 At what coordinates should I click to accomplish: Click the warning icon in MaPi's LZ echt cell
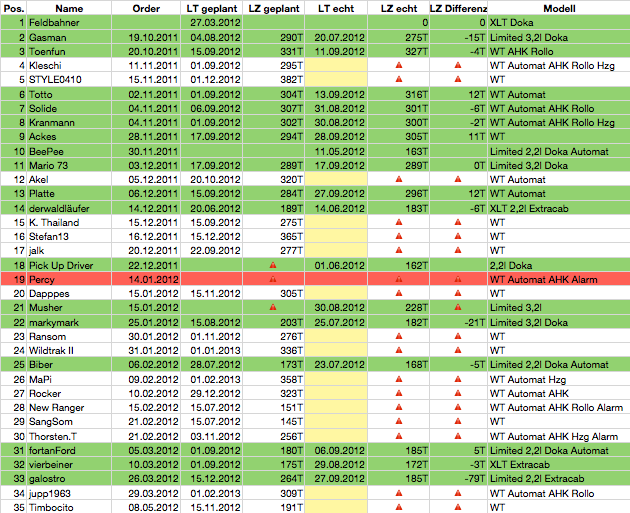click(399, 379)
